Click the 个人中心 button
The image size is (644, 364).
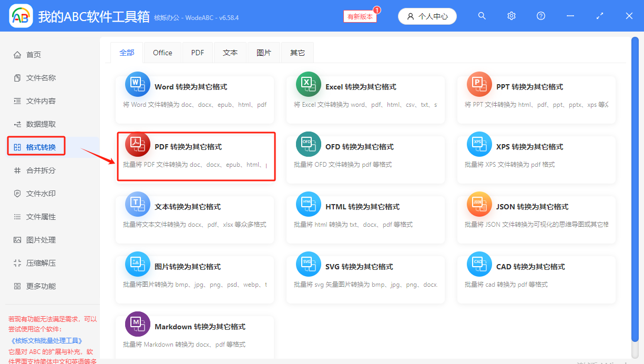point(427,16)
